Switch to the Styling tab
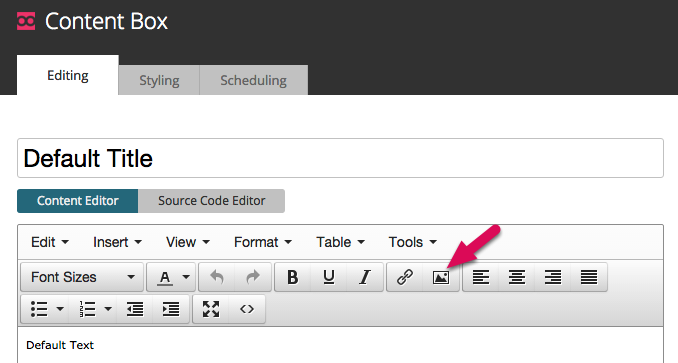678x363 pixels. [159, 80]
